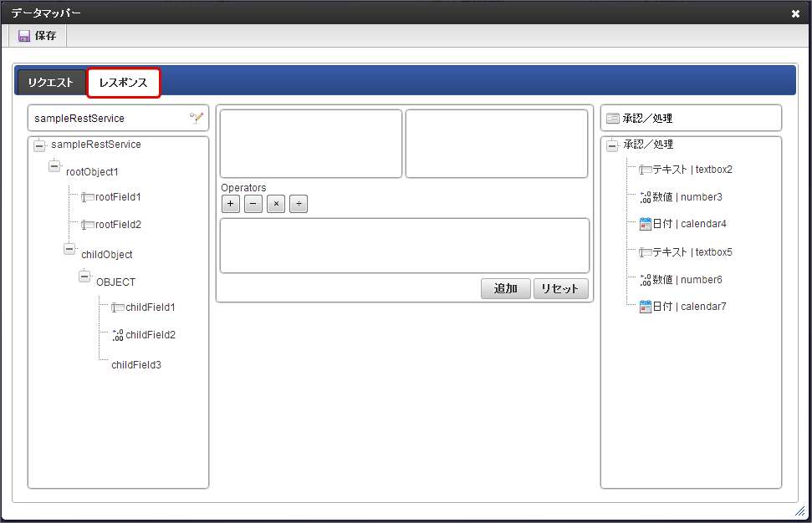Click the edit pencil icon beside sampleRestService
The height and width of the screenshot is (523, 812).
(197, 118)
